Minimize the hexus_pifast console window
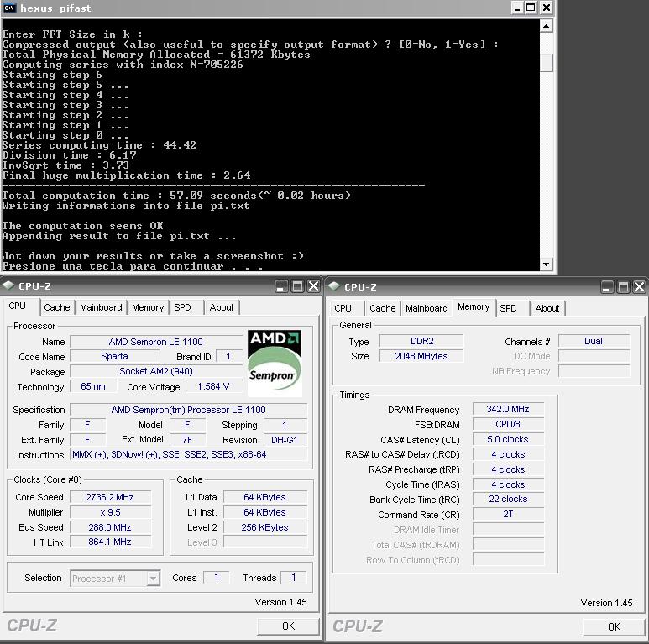The height and width of the screenshot is (644, 649). [x=516, y=8]
